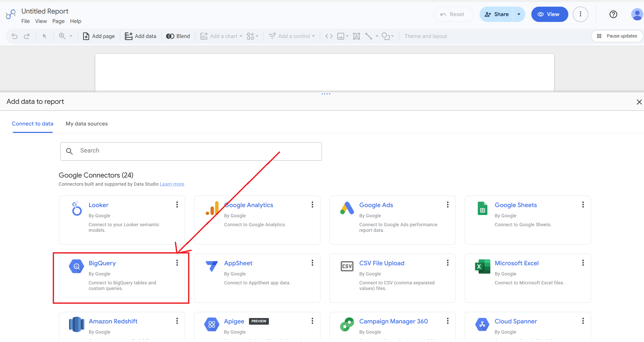Viewport: 644px width, 342px height.
Task: Open the Add a control dropdown
Action: (292, 36)
